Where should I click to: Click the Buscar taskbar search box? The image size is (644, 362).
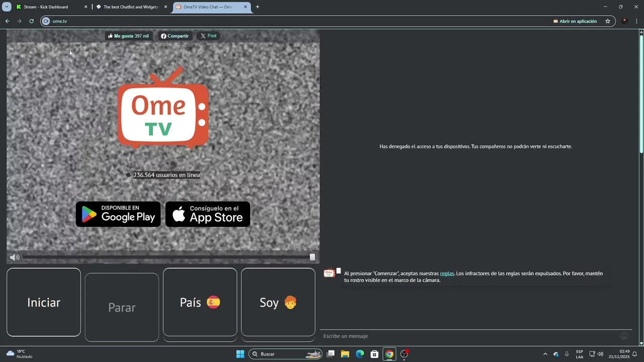pos(286,354)
